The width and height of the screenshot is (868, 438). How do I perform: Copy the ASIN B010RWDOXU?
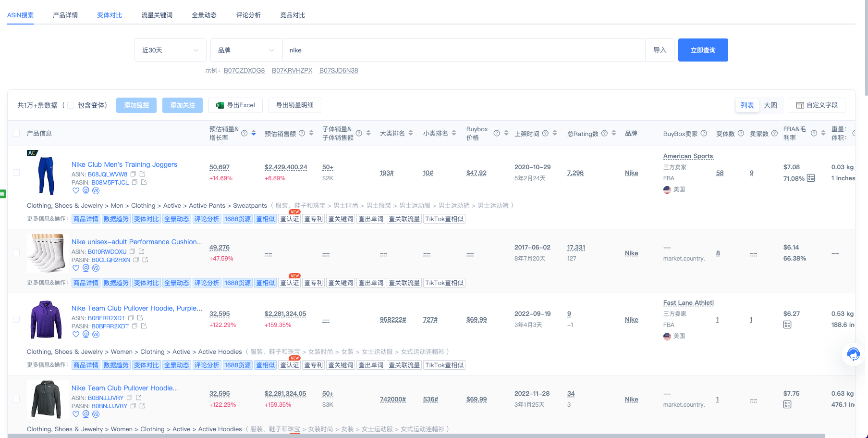(132, 251)
